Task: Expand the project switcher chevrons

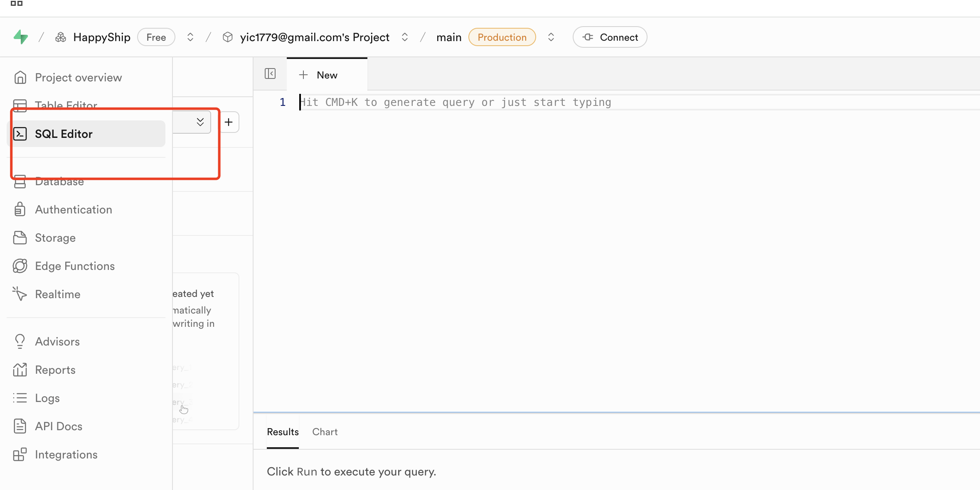Action: coord(405,37)
